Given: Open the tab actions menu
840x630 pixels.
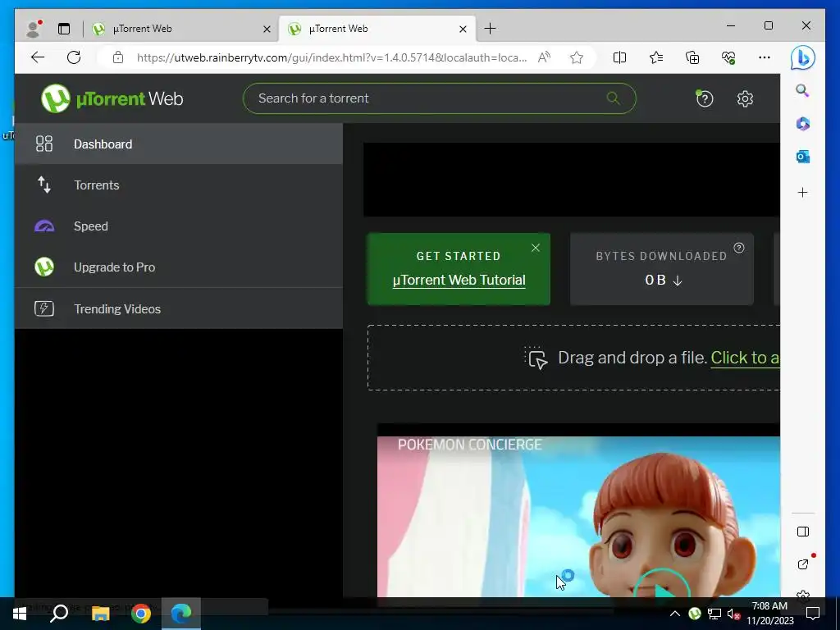Looking at the screenshot, I should [64, 29].
